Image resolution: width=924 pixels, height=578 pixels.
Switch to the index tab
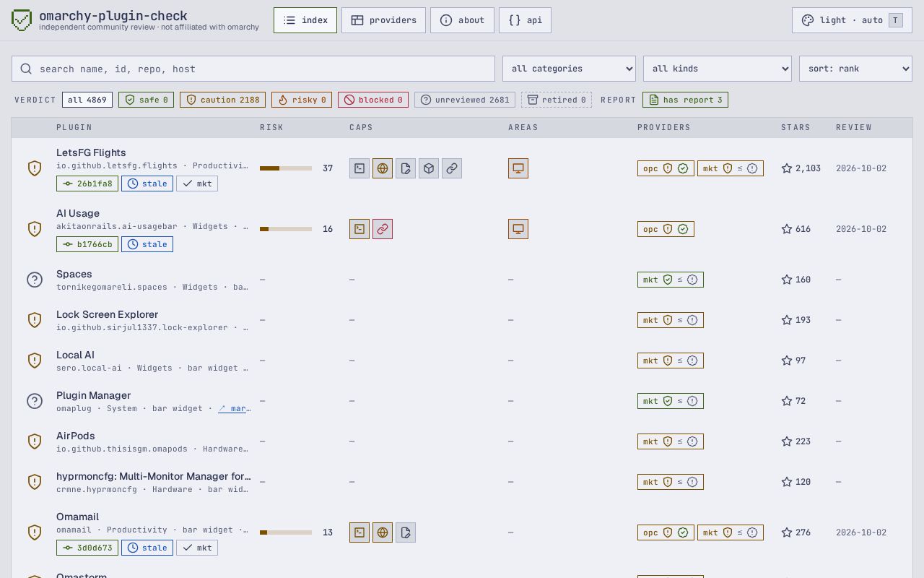pyautogui.click(x=305, y=20)
